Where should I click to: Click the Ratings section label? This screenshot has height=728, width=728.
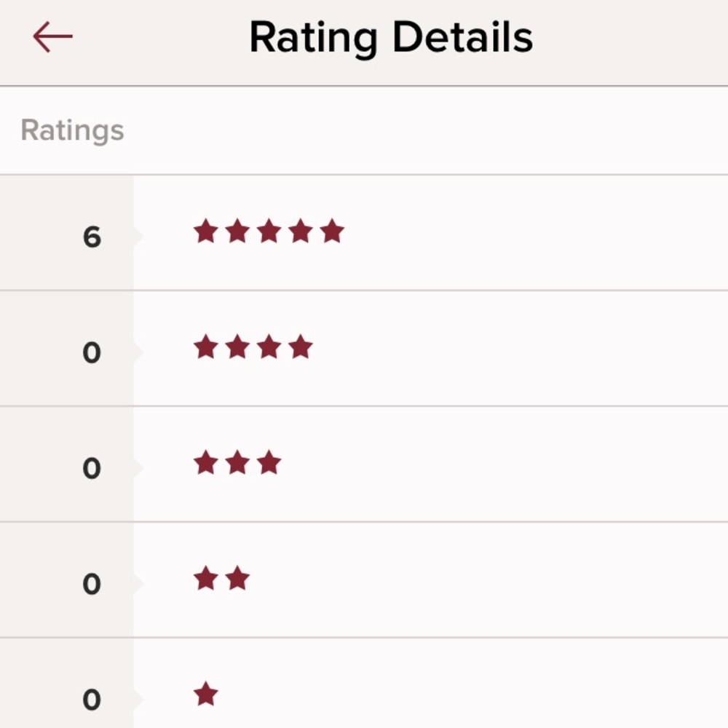coord(73,131)
